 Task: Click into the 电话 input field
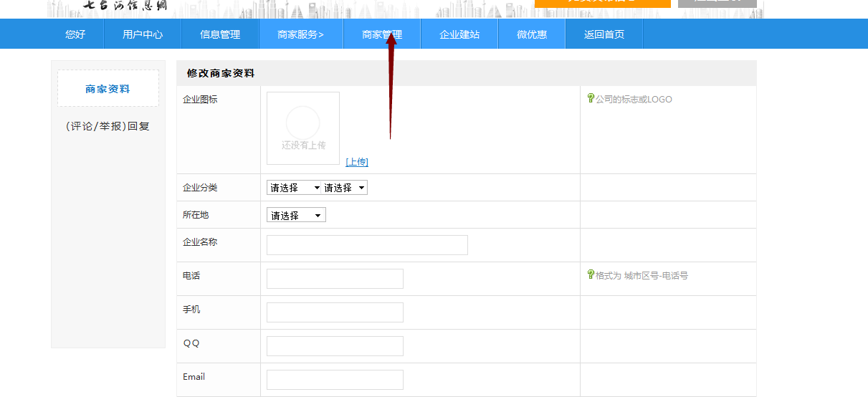[335, 279]
